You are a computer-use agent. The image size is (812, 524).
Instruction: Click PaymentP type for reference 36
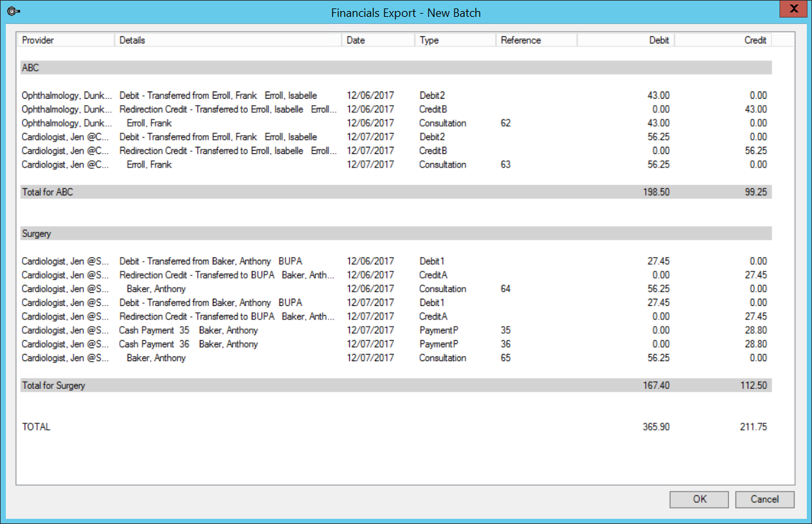[x=439, y=343]
